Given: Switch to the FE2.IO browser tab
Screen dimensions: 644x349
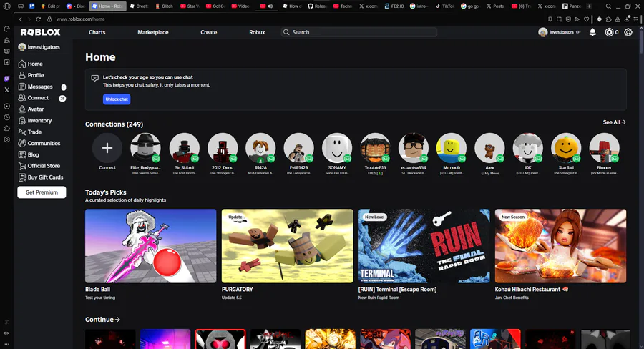Looking at the screenshot, I should tap(394, 6).
